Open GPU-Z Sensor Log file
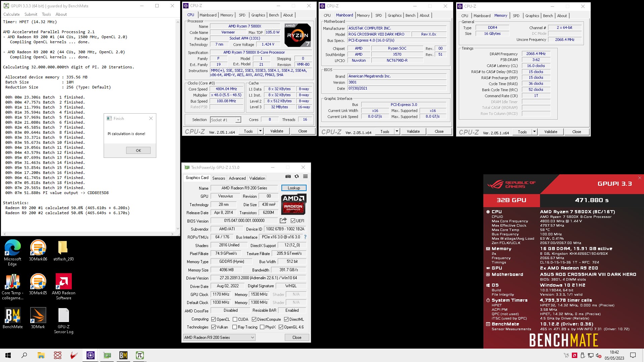The height and width of the screenshot is (362, 644). 63,321
